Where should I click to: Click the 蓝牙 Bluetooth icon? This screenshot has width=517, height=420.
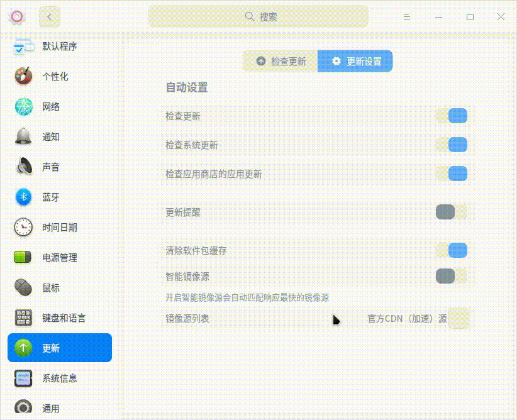point(23,197)
